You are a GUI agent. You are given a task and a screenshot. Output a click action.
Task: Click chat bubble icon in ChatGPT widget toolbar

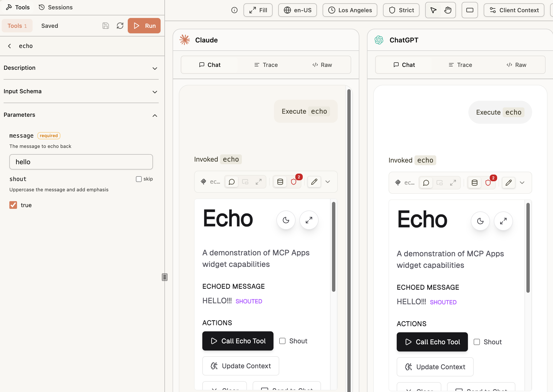(426, 183)
